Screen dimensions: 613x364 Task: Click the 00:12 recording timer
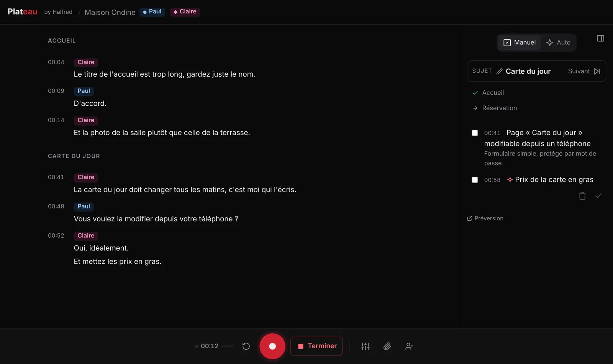pos(210,346)
